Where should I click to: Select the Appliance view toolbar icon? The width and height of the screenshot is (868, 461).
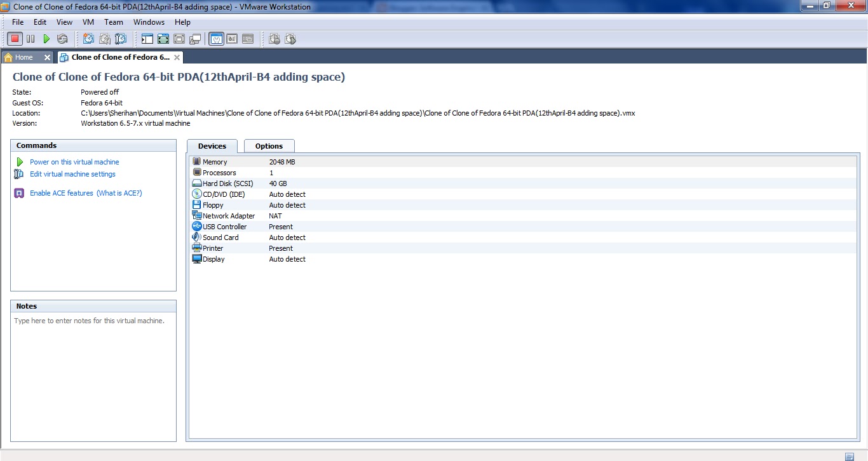(x=232, y=39)
